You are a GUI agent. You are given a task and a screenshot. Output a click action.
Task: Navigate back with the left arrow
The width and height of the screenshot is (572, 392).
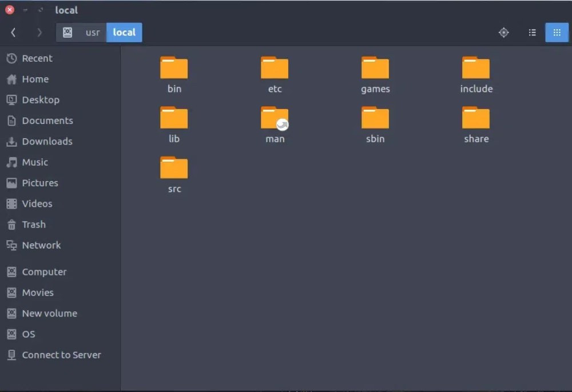point(13,33)
